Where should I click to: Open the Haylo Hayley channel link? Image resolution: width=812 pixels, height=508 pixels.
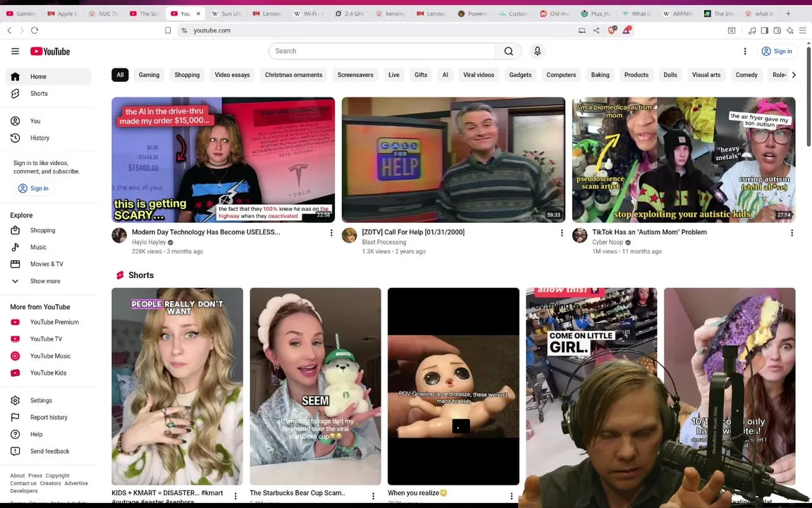(149, 243)
